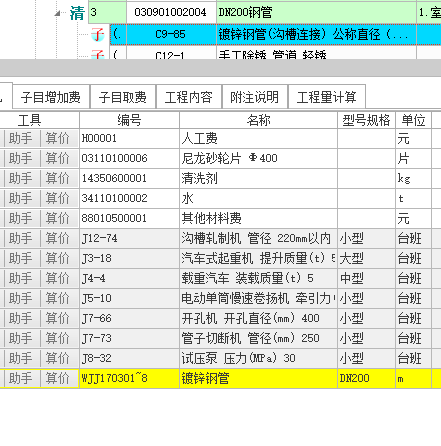Click 算价 button in the 清洗剂 row

coord(58,179)
